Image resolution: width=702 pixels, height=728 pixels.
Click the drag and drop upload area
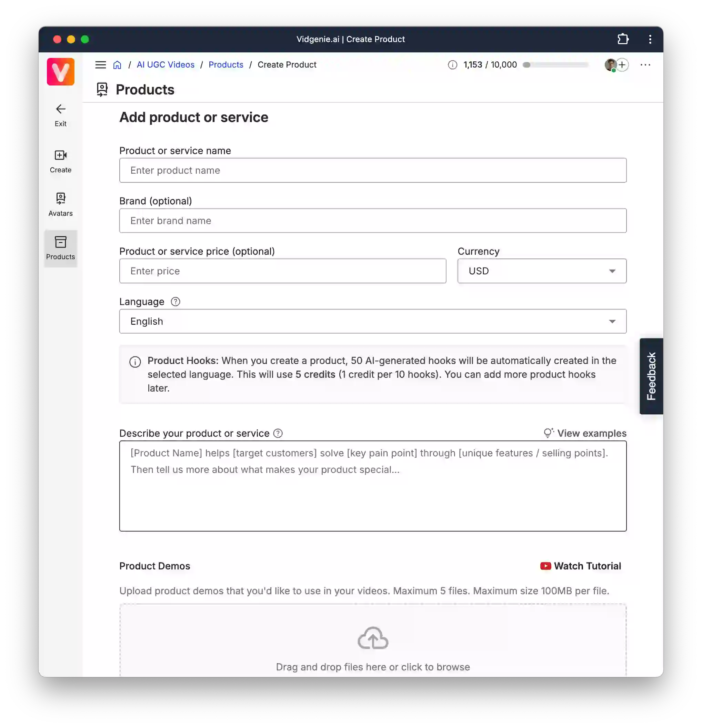click(x=373, y=640)
